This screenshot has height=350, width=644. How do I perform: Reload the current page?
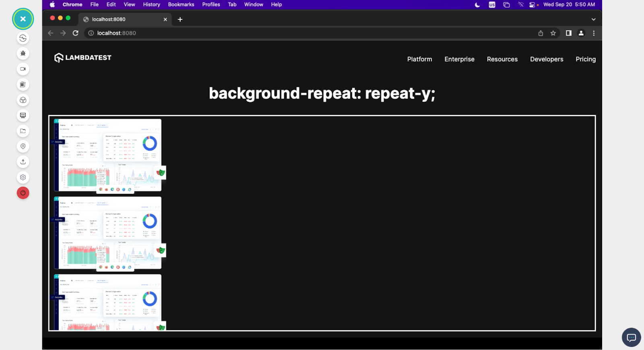75,33
